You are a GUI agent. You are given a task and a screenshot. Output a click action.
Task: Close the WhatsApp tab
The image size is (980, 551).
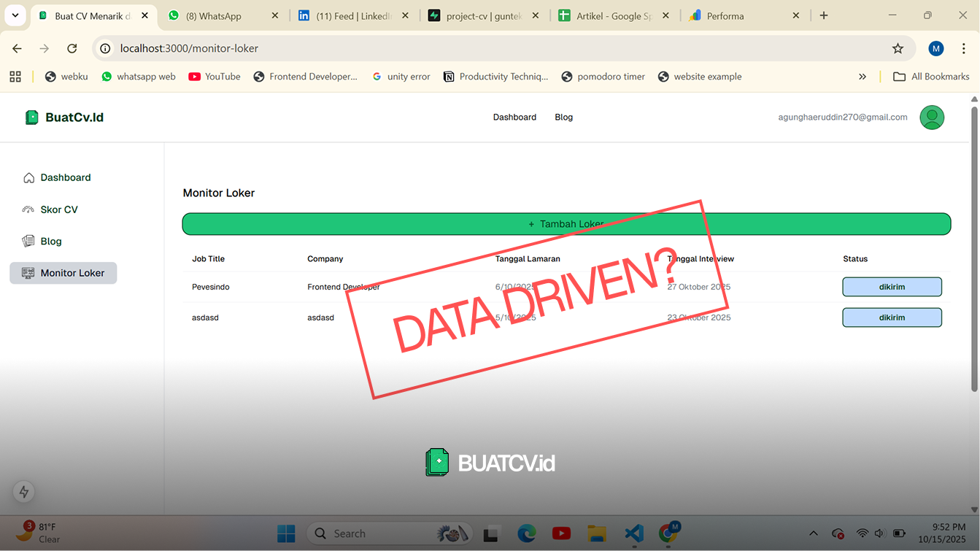pyautogui.click(x=275, y=15)
